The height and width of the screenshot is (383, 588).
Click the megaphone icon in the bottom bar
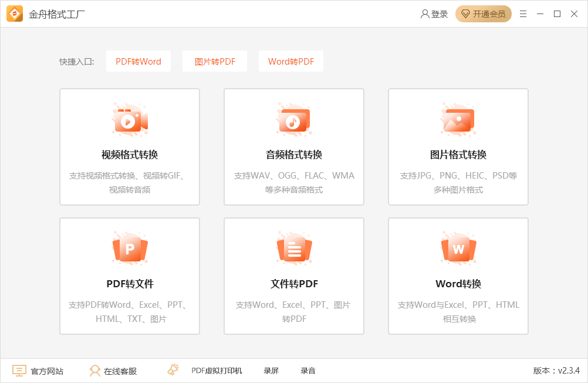click(173, 369)
